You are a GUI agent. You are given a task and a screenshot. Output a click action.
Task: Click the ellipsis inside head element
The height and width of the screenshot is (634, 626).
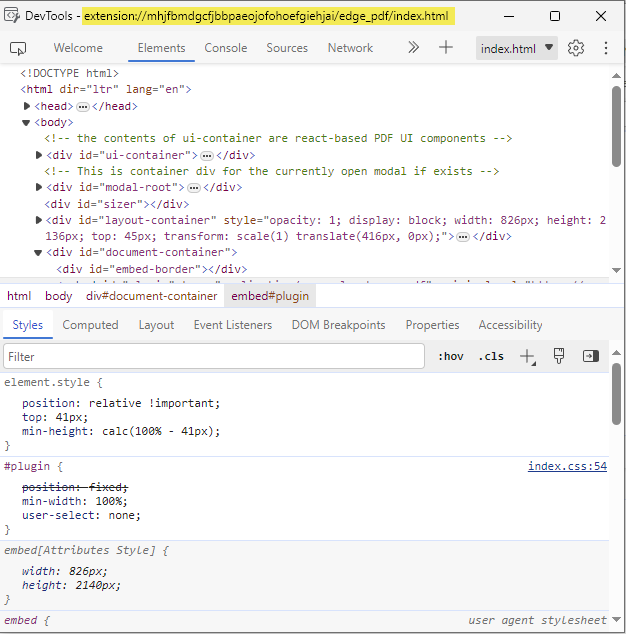[x=82, y=107]
